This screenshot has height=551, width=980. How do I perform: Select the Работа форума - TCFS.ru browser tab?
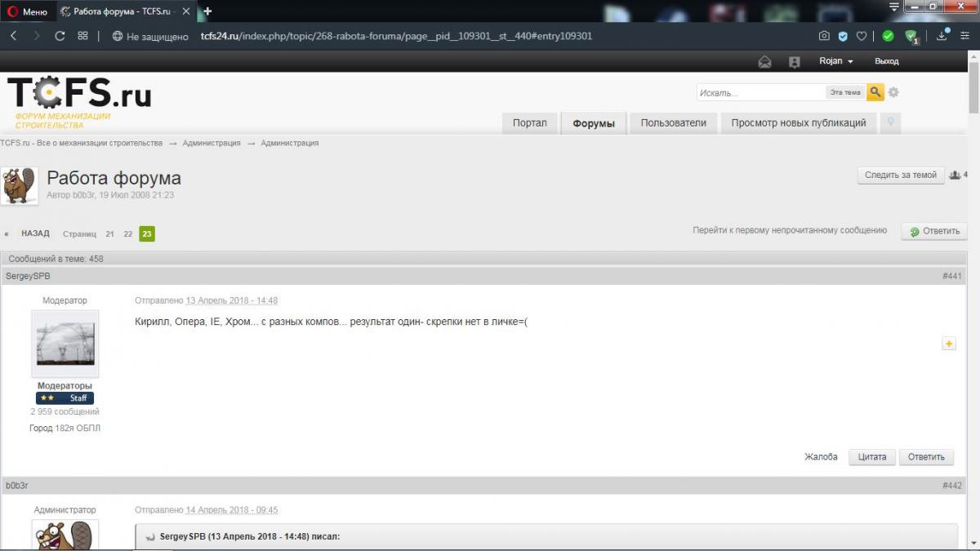(x=123, y=11)
